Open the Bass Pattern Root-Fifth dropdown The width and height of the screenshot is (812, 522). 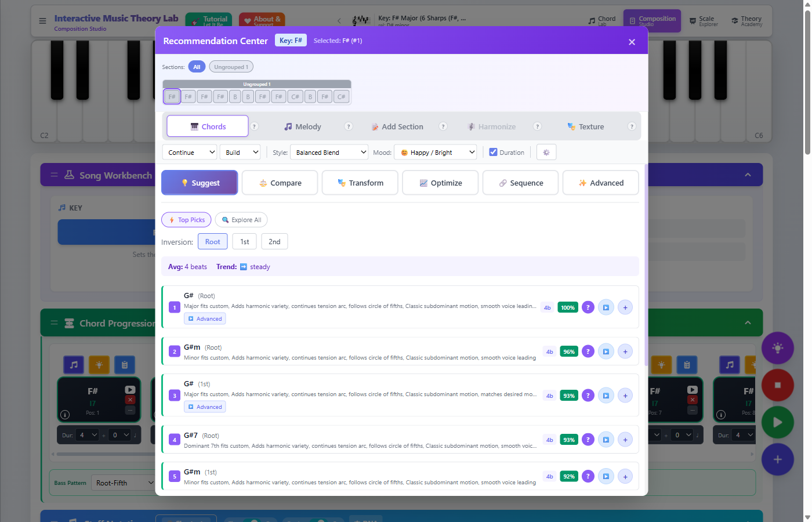pyautogui.click(x=124, y=482)
